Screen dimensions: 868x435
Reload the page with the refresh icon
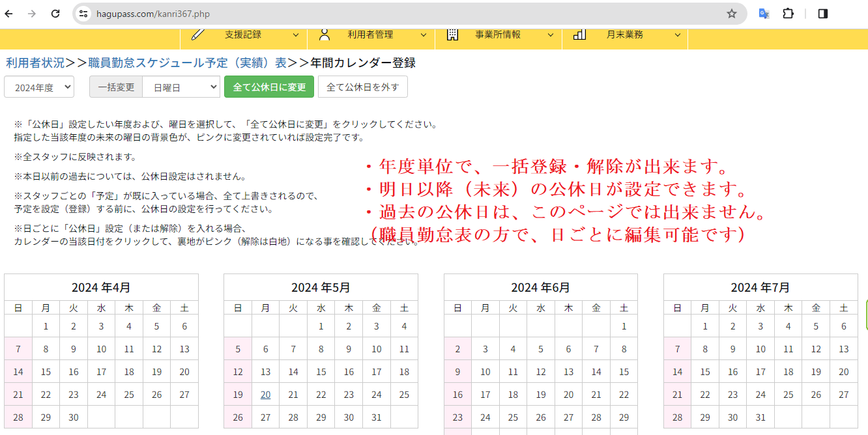pos(55,14)
